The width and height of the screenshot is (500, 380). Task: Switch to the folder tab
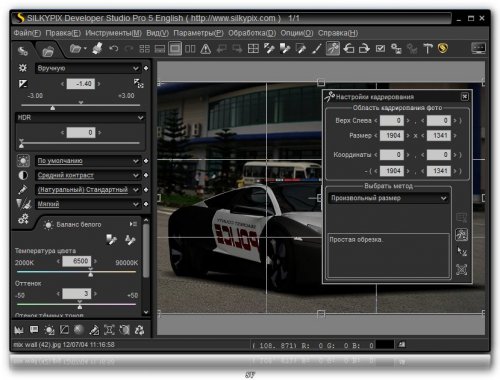pos(48,51)
